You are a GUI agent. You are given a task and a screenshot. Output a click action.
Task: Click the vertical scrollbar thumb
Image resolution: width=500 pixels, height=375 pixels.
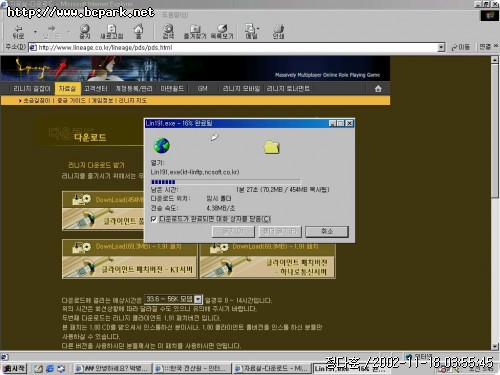495,131
